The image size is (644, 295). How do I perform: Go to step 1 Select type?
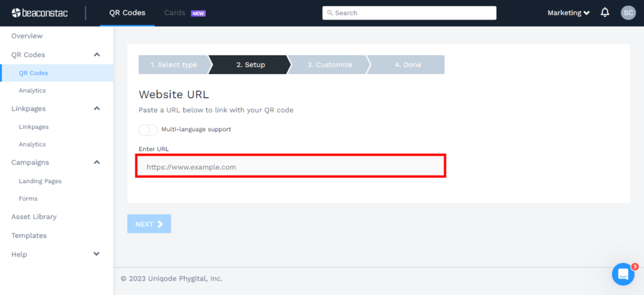[x=174, y=65]
